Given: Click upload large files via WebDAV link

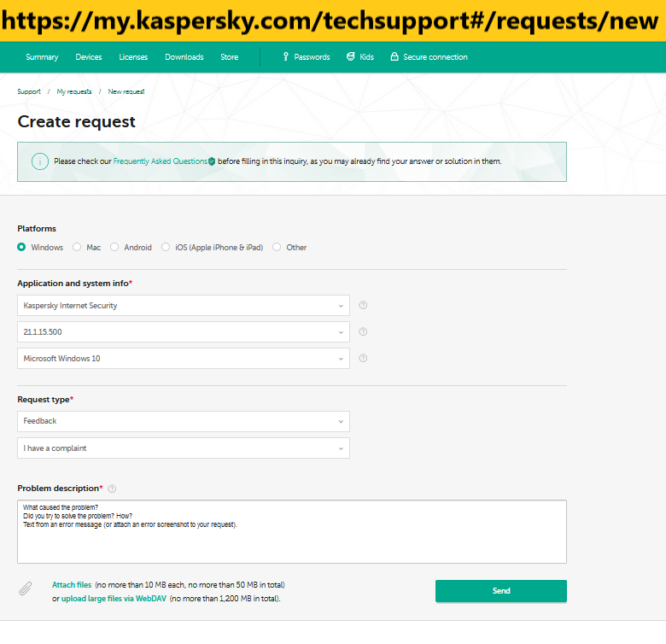Looking at the screenshot, I should [114, 599].
